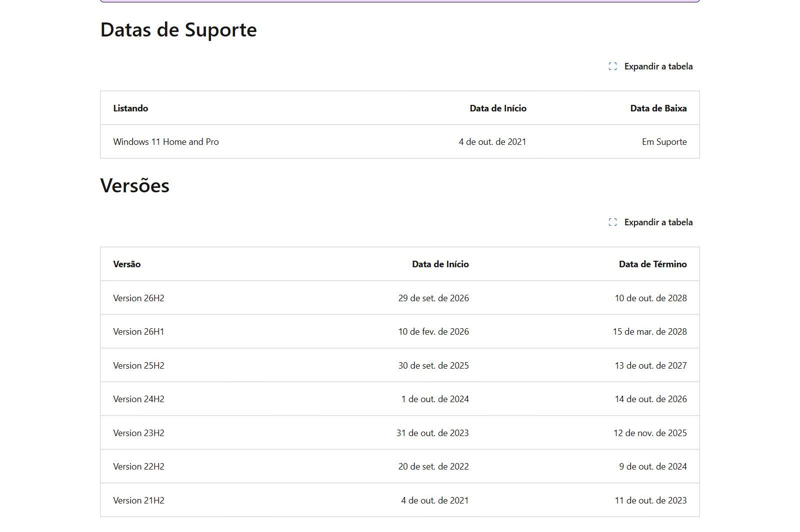The height and width of the screenshot is (532, 800).
Task: Select the Version 26H2 row label
Action: pos(139,298)
